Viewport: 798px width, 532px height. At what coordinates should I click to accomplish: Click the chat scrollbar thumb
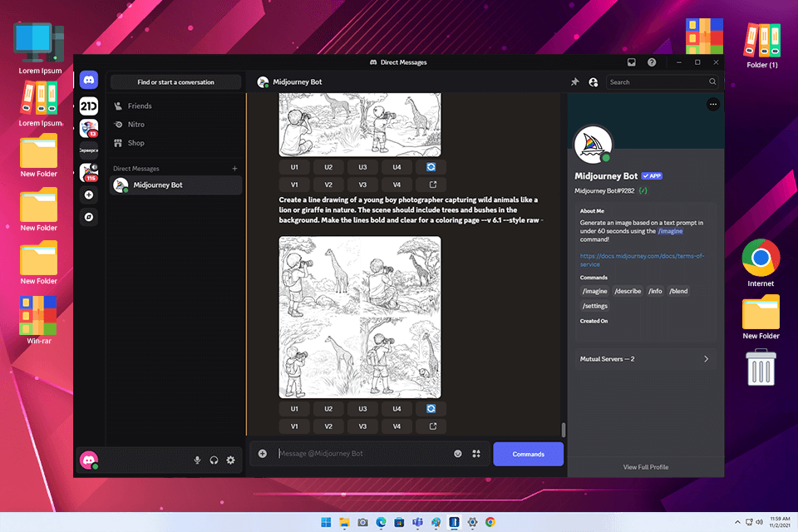564,429
